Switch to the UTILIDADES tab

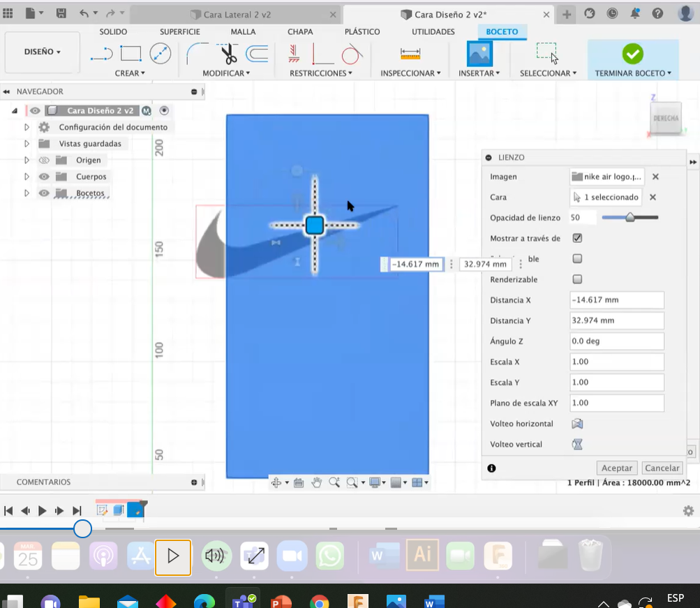click(x=433, y=31)
